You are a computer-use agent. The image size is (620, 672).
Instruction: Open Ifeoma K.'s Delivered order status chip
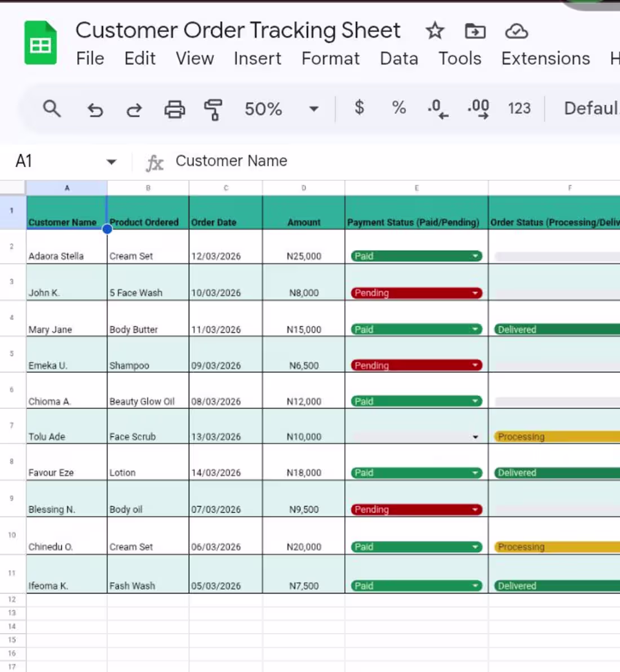[x=557, y=585]
